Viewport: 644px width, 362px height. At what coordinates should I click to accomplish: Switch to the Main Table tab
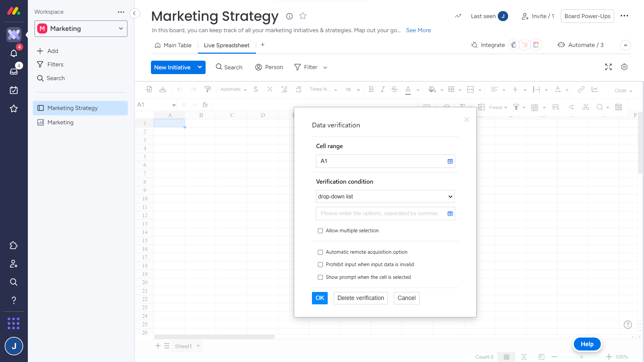(173, 45)
